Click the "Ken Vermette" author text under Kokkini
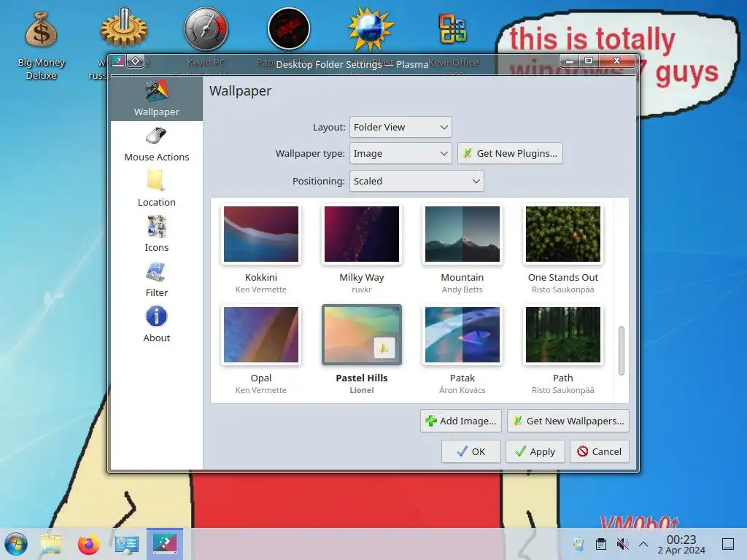Screen dimensions: 747x560 click(261, 289)
